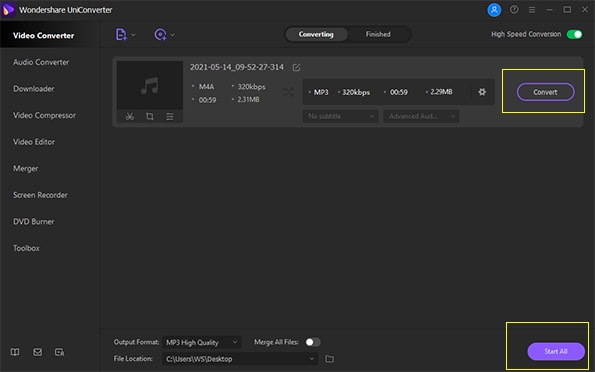Click the effects list icon under thumbnail
Viewport: 595px width, 372px height.
pyautogui.click(x=170, y=116)
